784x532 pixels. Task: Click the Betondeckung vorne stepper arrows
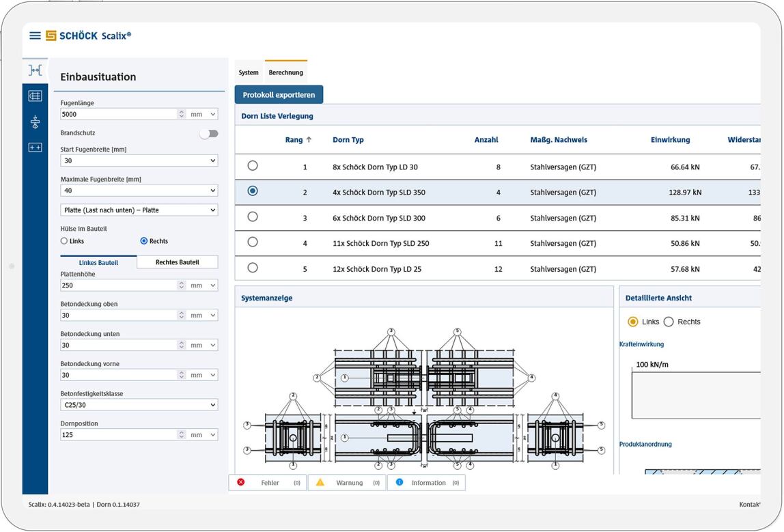[x=181, y=375]
